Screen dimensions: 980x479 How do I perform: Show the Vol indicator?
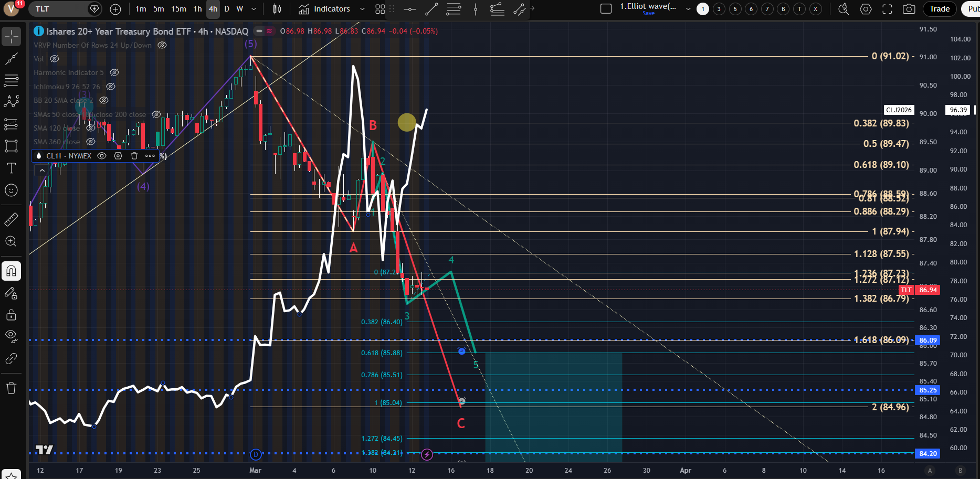point(55,59)
